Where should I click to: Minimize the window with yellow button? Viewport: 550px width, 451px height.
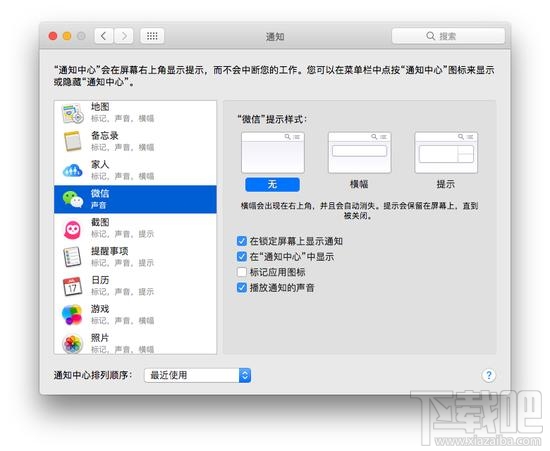[x=67, y=36]
